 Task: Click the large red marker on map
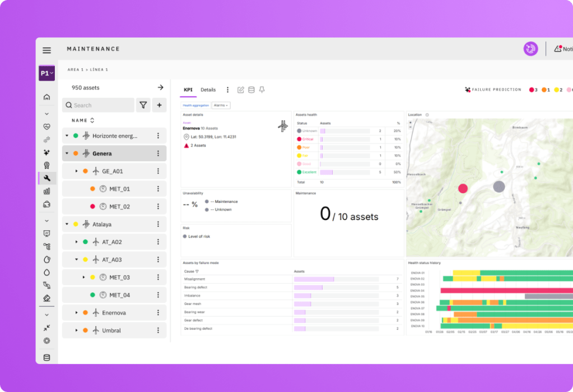click(463, 189)
